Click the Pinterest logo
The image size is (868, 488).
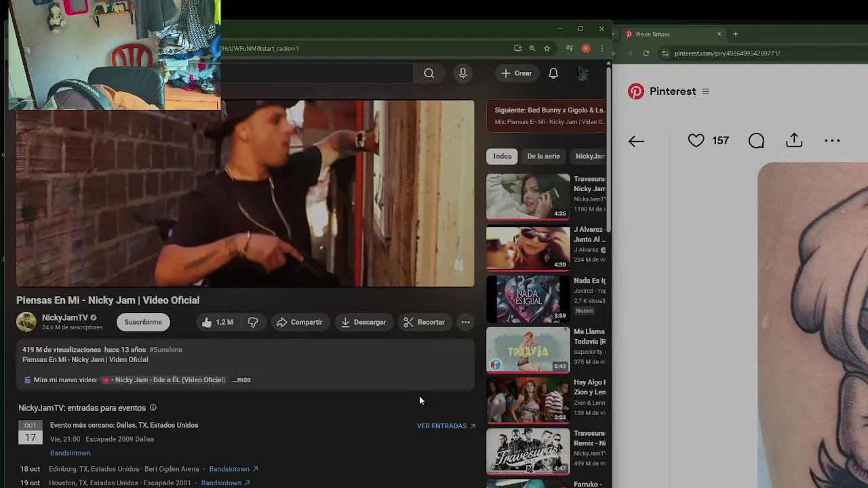pos(635,91)
